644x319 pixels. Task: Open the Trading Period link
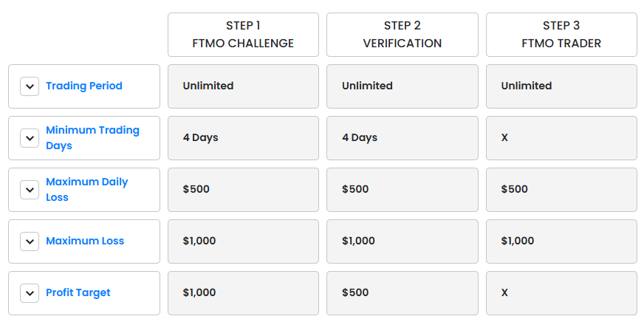(x=84, y=86)
